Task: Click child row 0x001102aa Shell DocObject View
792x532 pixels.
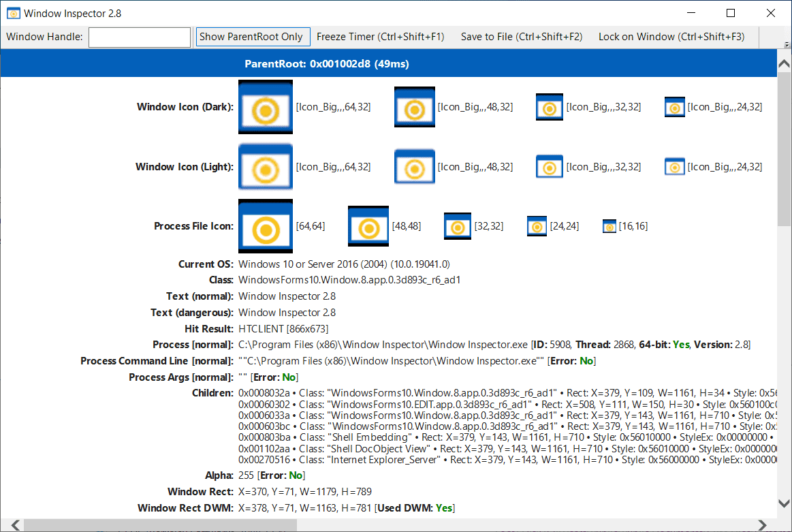Action: (x=507, y=449)
